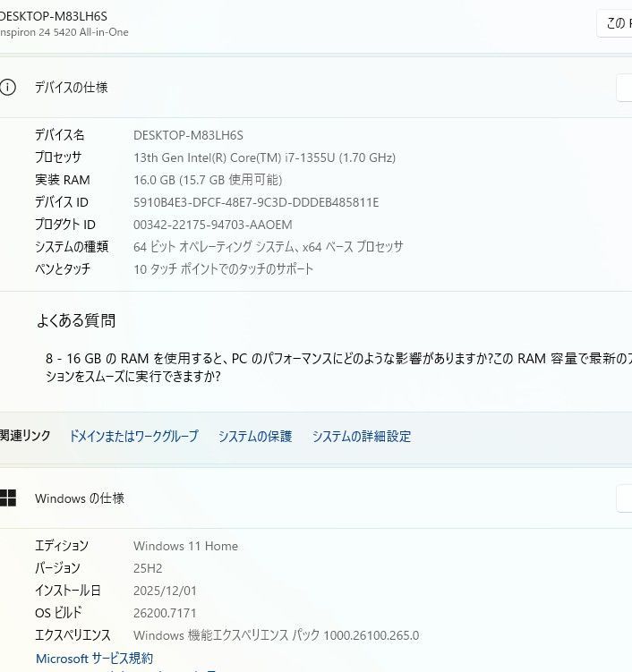Click the Inspiron 24 5420 All-in-One model text
The height and width of the screenshot is (672, 632).
click(64, 32)
